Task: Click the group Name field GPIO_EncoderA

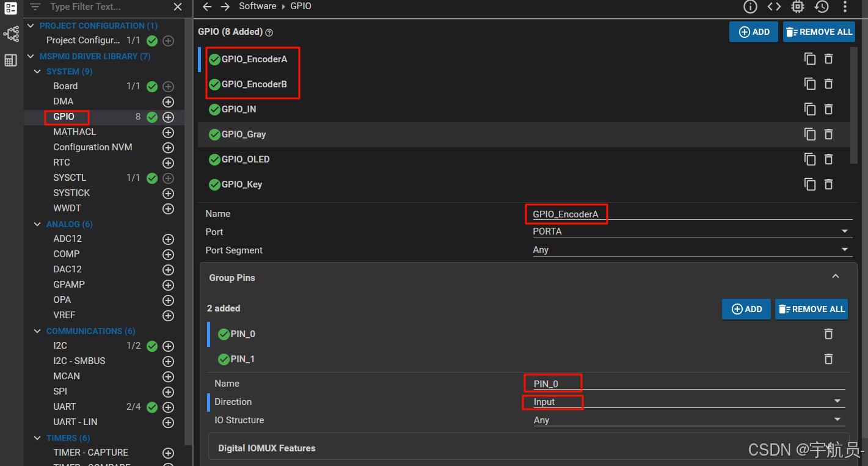Action: point(691,214)
